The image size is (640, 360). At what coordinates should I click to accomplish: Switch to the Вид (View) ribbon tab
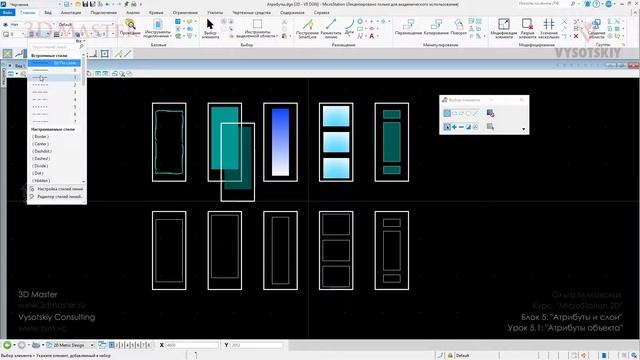tap(48, 13)
